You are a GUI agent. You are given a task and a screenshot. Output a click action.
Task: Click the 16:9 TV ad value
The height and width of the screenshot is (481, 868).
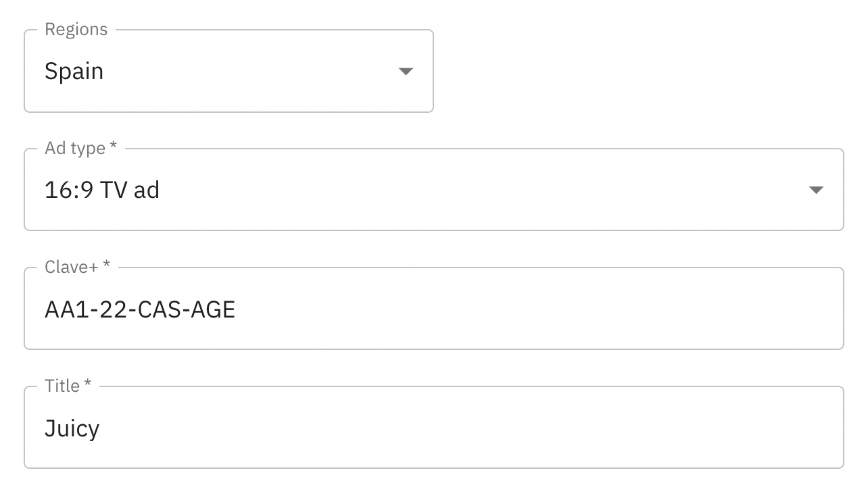coord(102,191)
